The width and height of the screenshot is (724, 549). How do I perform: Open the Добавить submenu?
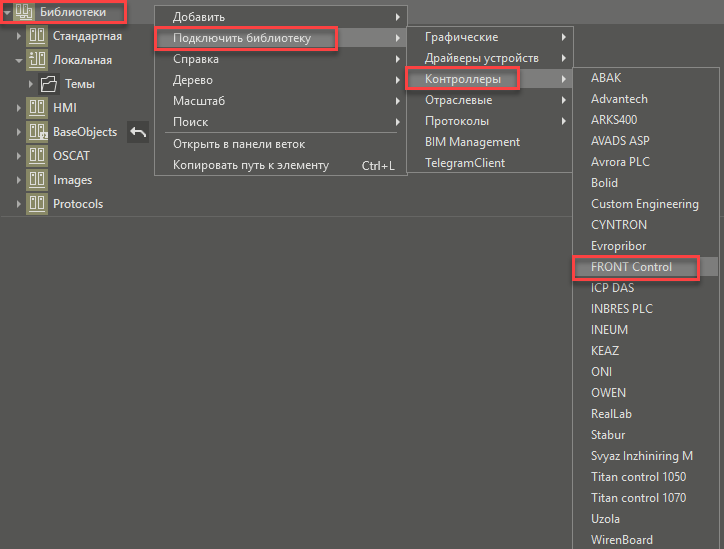(x=281, y=17)
